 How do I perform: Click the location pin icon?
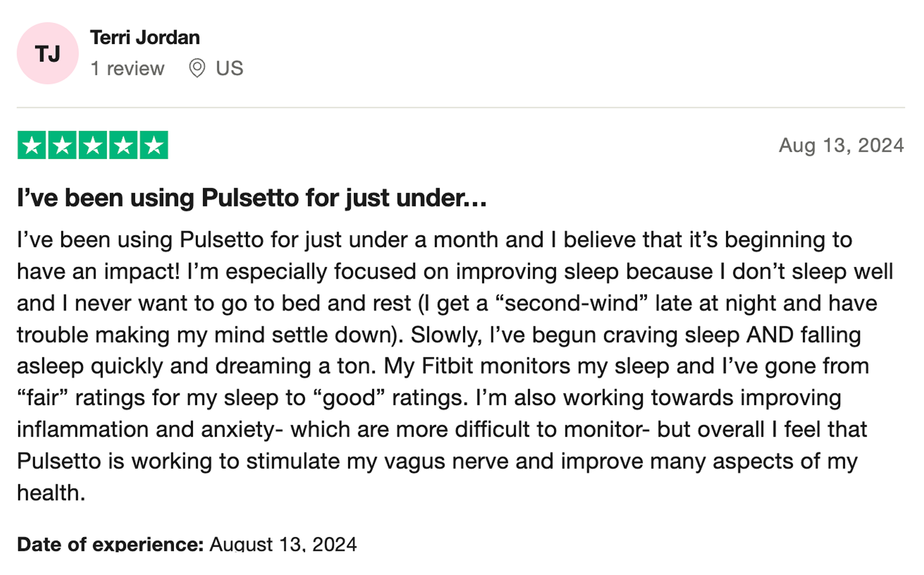(x=197, y=68)
